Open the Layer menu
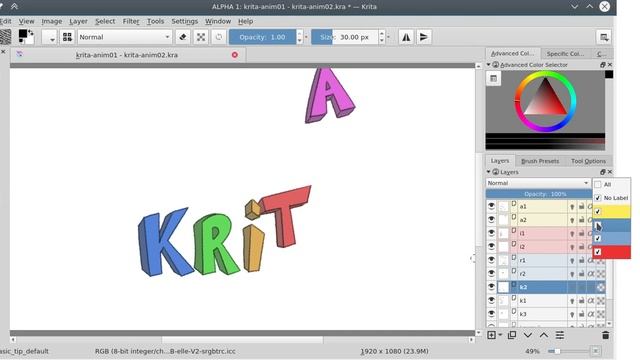The height and width of the screenshot is (360, 640). (x=78, y=21)
